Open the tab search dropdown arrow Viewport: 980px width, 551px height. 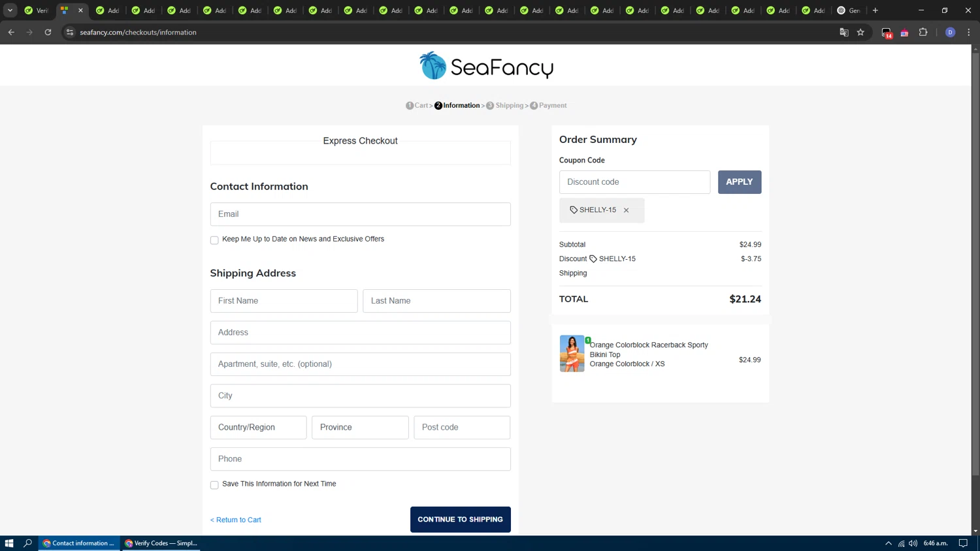click(10, 10)
